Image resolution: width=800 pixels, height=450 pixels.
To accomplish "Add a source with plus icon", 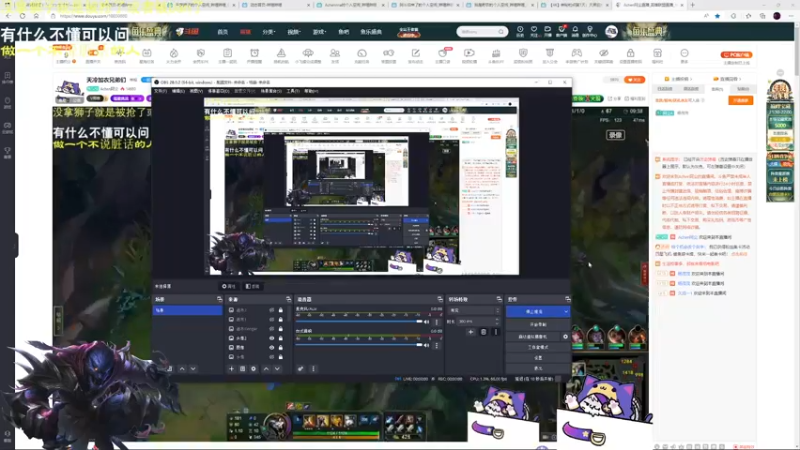I will point(231,368).
